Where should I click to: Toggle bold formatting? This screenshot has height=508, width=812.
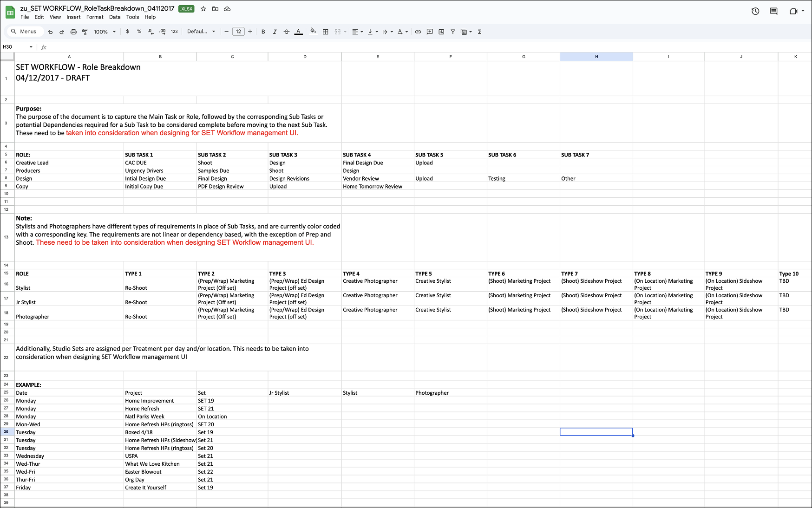pyautogui.click(x=263, y=32)
